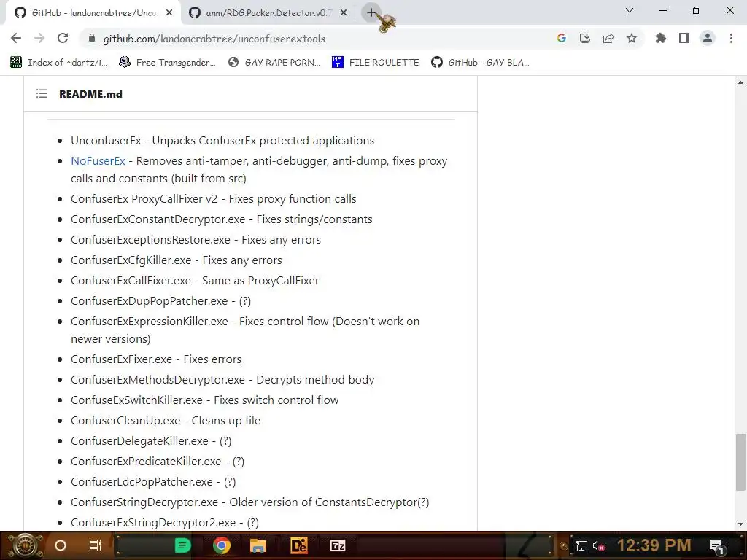Open Chrome from the taskbar

[221, 545]
